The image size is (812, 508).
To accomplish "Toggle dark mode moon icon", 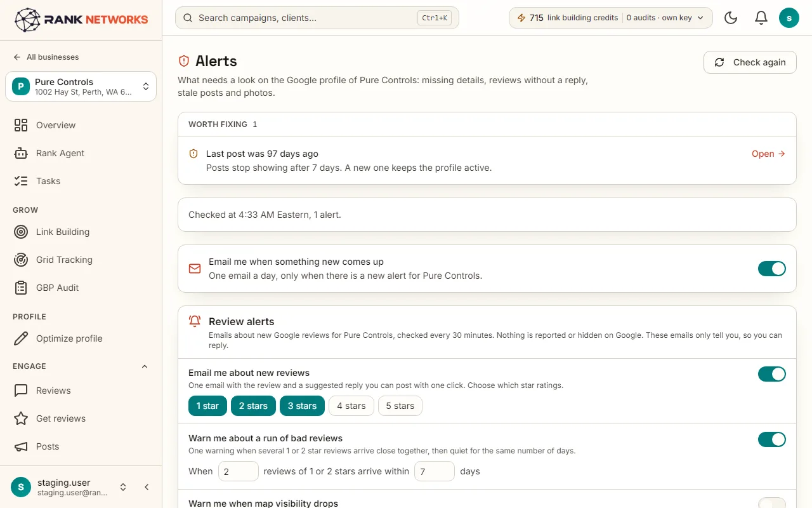I will [731, 18].
